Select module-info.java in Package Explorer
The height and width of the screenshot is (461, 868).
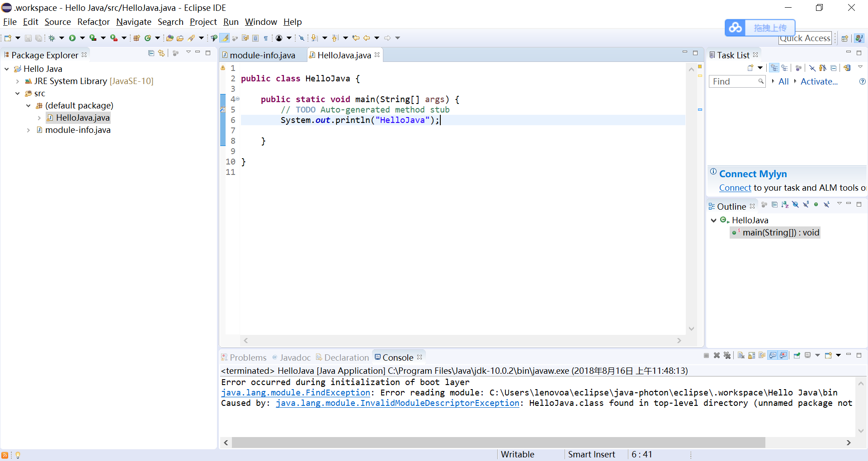78,130
